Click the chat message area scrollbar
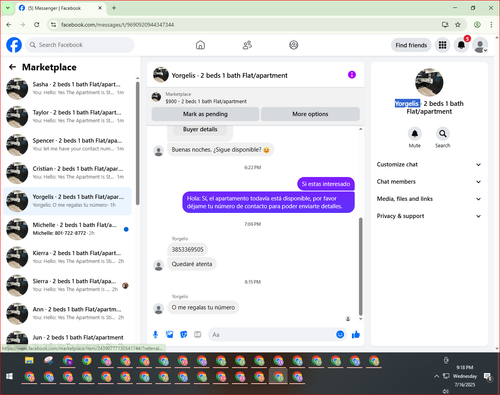The height and width of the screenshot is (395, 500). tap(360, 266)
